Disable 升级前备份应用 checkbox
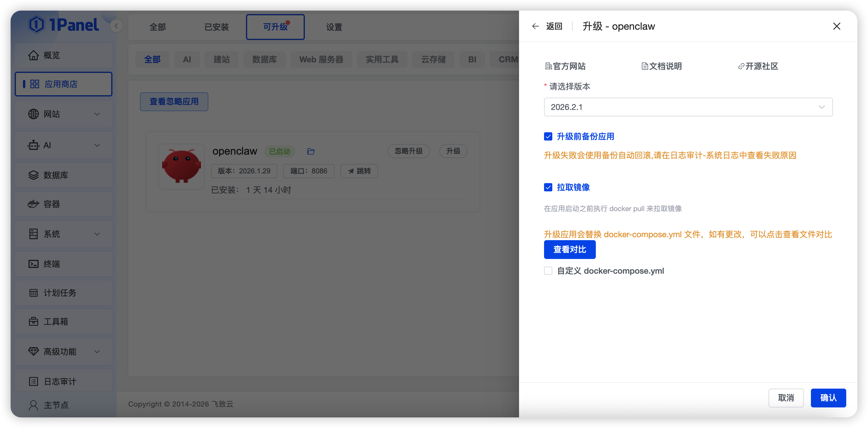This screenshot has height=428, width=868. pos(548,136)
